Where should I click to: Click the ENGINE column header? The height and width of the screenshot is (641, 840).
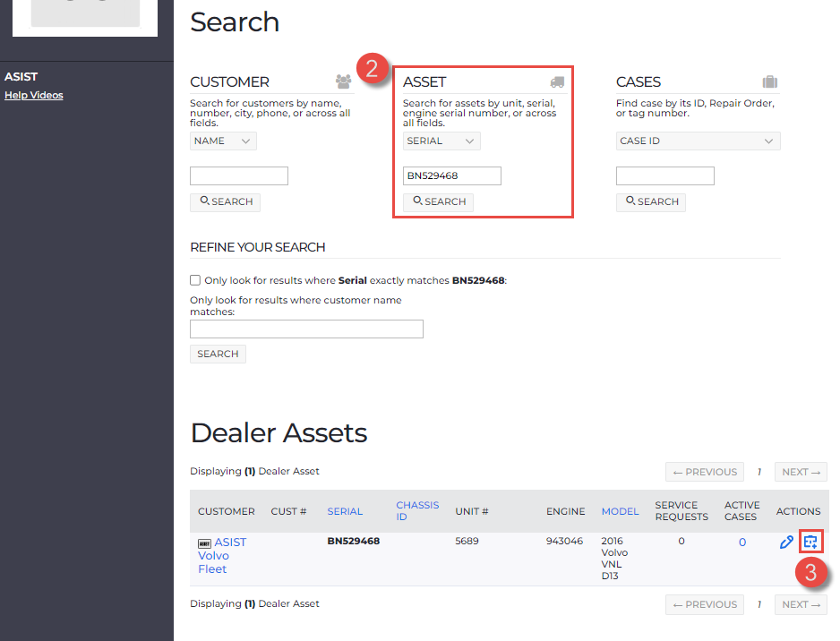click(x=566, y=511)
